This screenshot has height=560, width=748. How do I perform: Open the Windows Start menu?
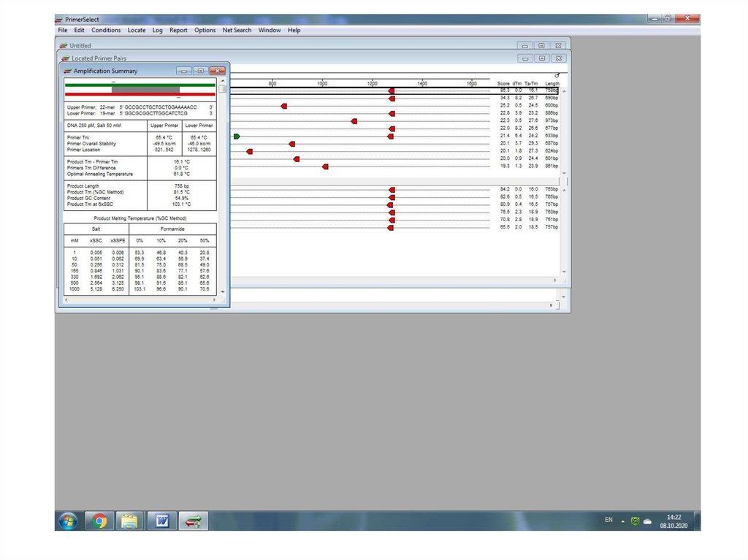(68, 521)
